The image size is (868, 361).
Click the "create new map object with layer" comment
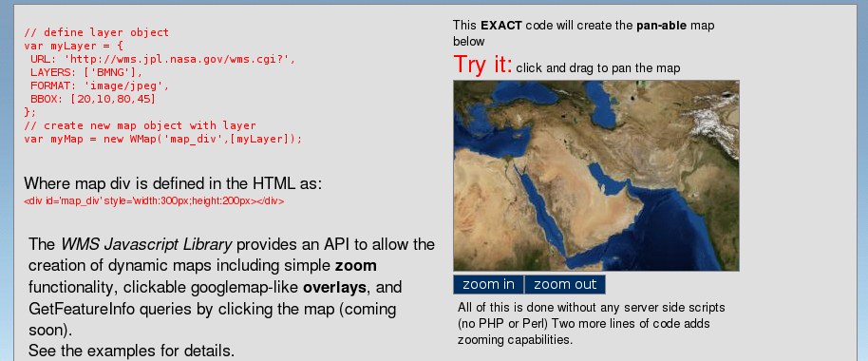click(x=140, y=125)
